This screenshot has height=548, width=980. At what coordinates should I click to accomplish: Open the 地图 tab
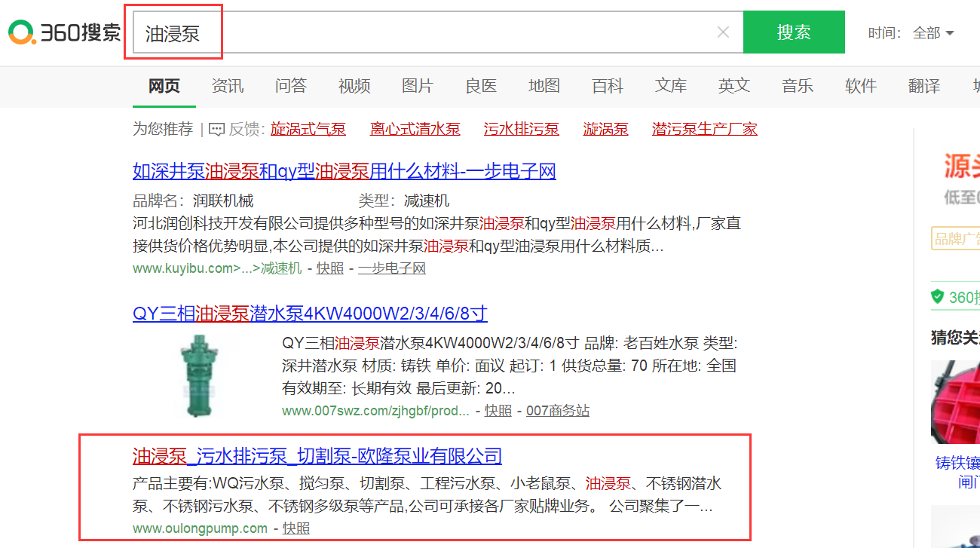544,86
